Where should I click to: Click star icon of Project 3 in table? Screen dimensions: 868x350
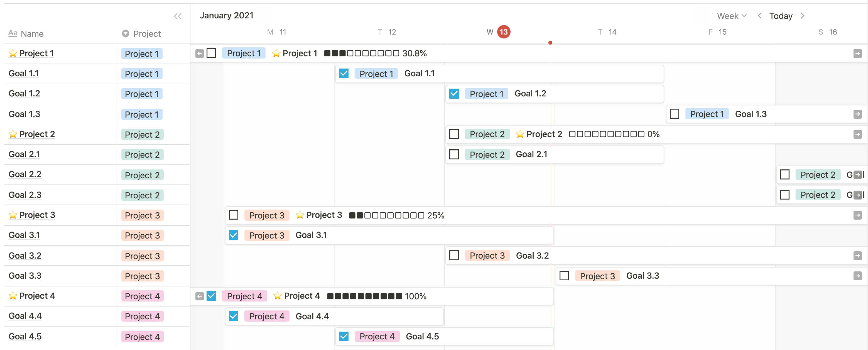13,215
